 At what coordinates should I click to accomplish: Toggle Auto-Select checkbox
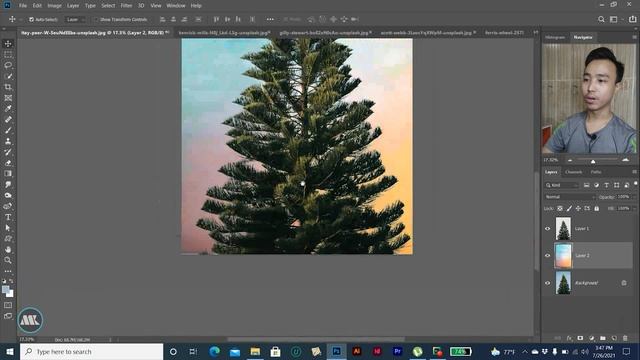(31, 19)
